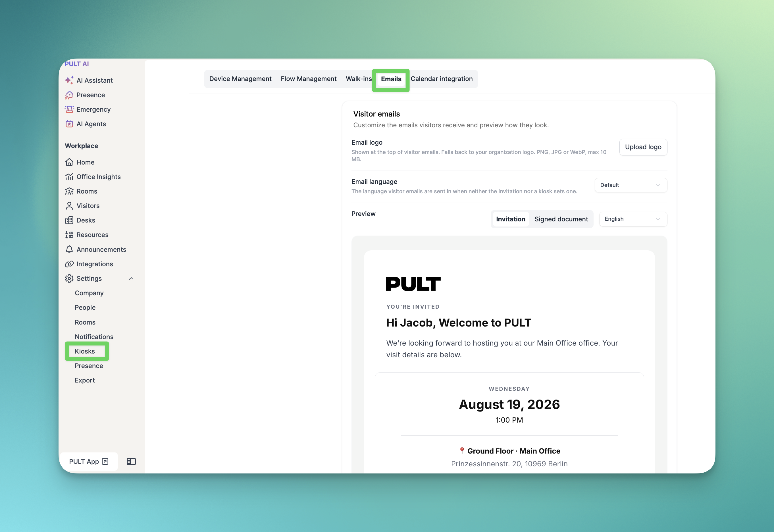The image size is (774, 532).
Task: Click the Office Insights chart icon
Action: [69, 177]
